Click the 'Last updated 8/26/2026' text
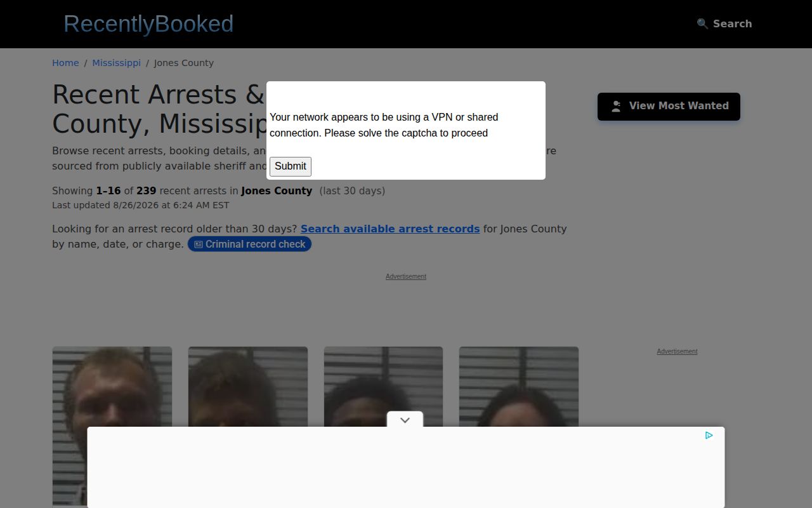Screen dimensions: 812x508 click(x=141, y=205)
